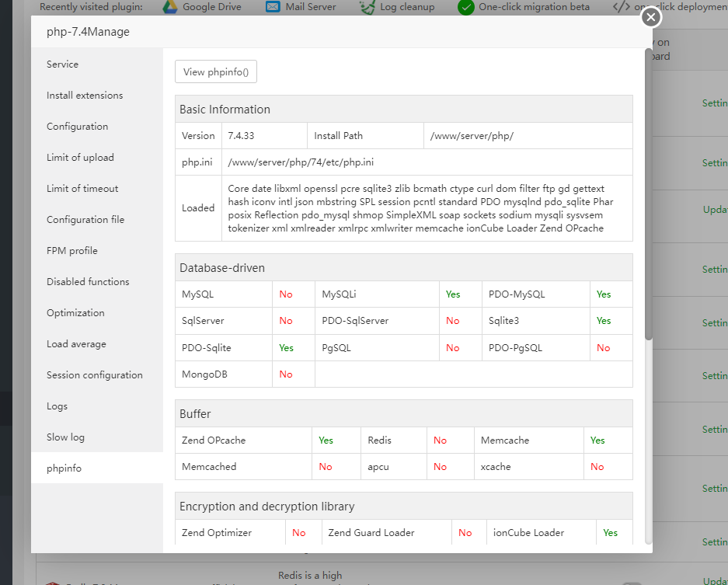Click the one-click deployment code icon
The width and height of the screenshot is (728, 585).
click(x=622, y=7)
